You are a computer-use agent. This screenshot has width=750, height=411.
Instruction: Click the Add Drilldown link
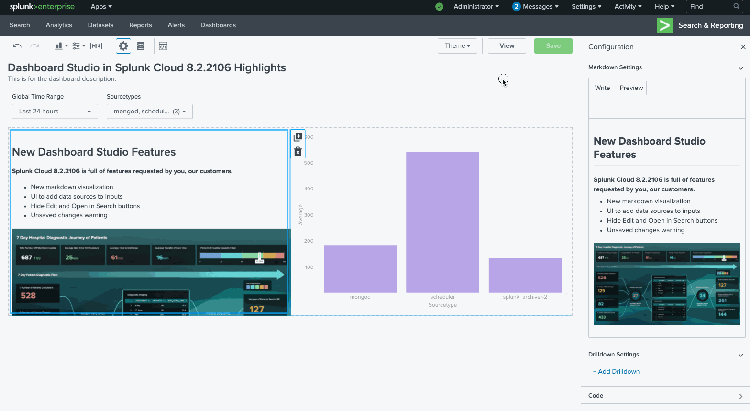[x=618, y=371]
